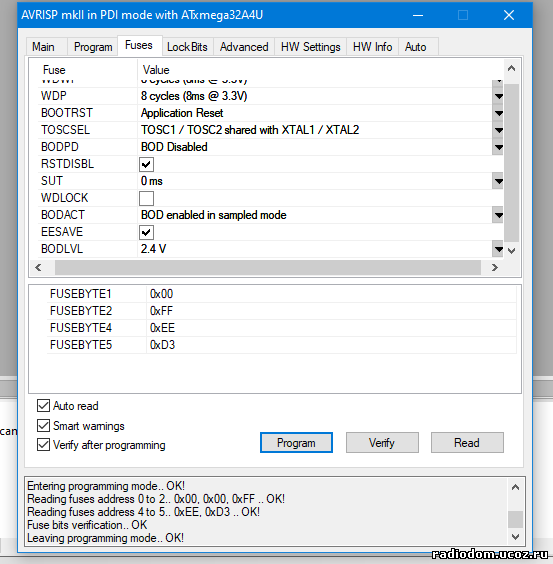553x564 pixels.
Task: Click the FUSEBYTE4 value 0xEE
Action: [x=162, y=328]
